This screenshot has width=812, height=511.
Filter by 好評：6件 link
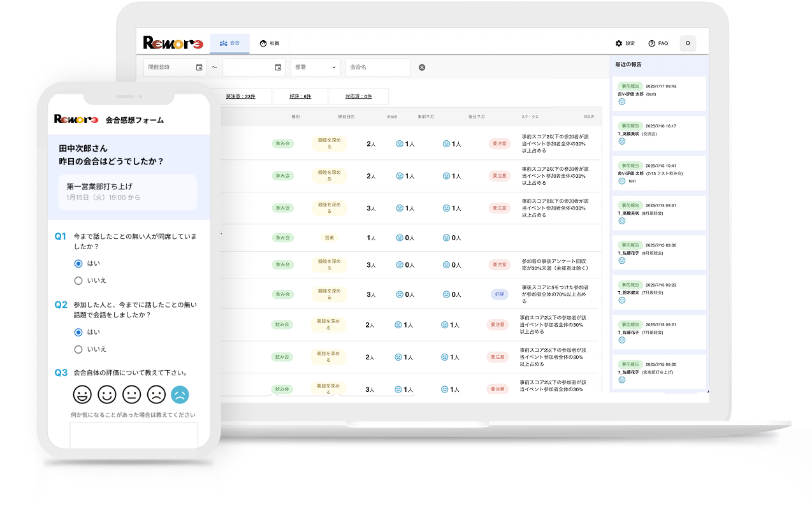pos(300,96)
